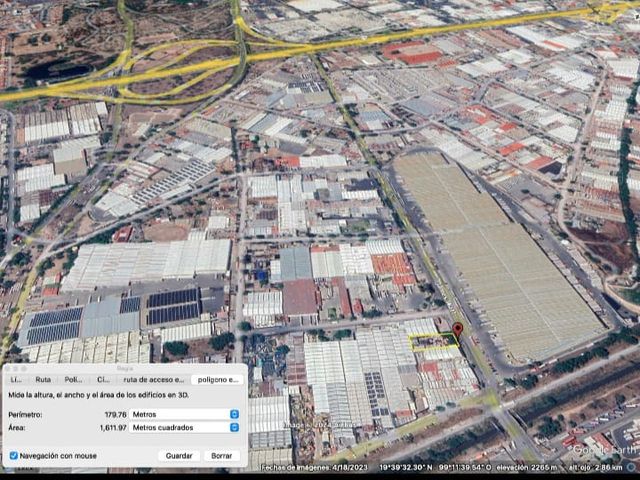This screenshot has width=640, height=480.
Task: Select the ruta de acceso e... tab
Action: coord(153,380)
